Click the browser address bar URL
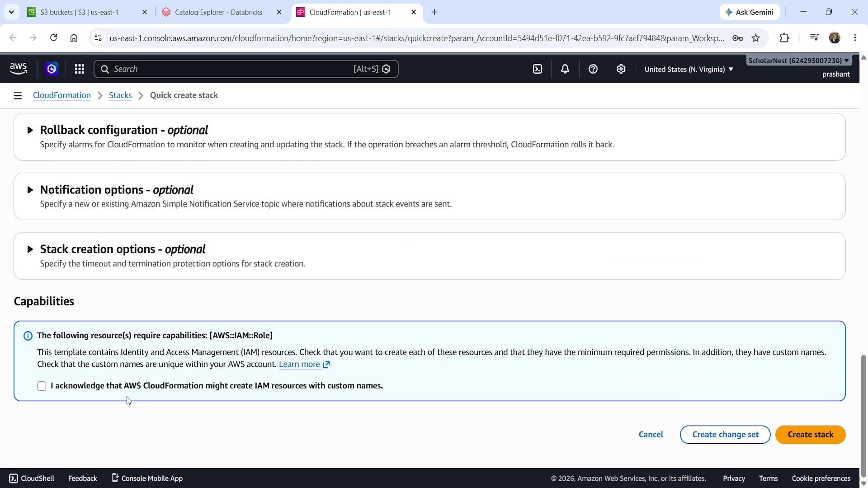The image size is (868, 488). coord(417,38)
